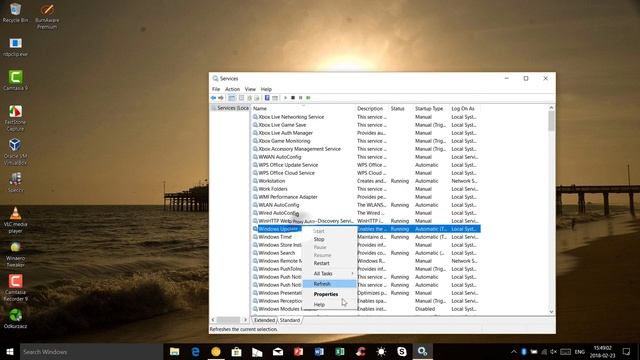Select the WLAN AutoConfig service row
This screenshot has width=640, height=360.
[x=366, y=205]
